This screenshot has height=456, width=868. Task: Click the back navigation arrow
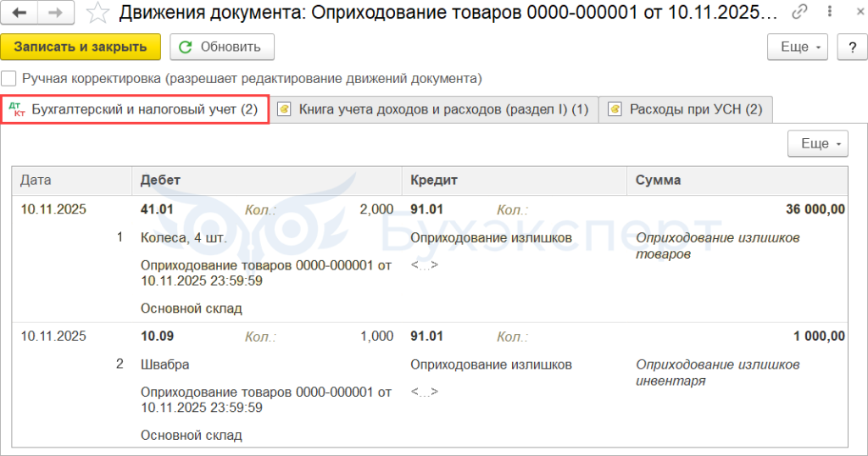[x=20, y=13]
